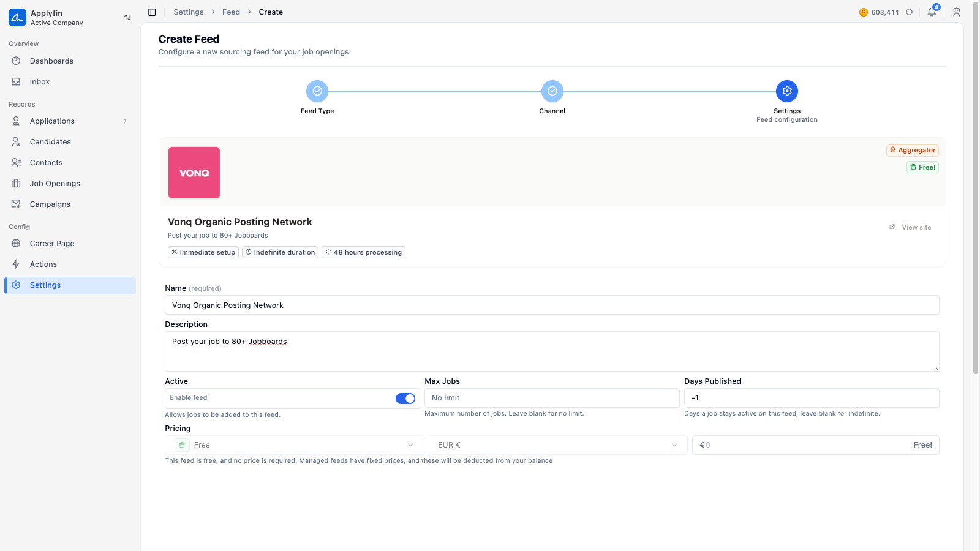The width and height of the screenshot is (980, 551).
Task: Click the Contacts icon
Action: [x=17, y=163]
